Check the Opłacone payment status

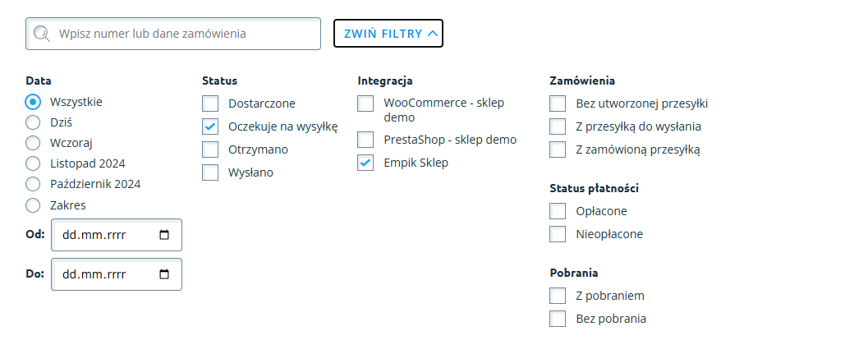(x=558, y=211)
